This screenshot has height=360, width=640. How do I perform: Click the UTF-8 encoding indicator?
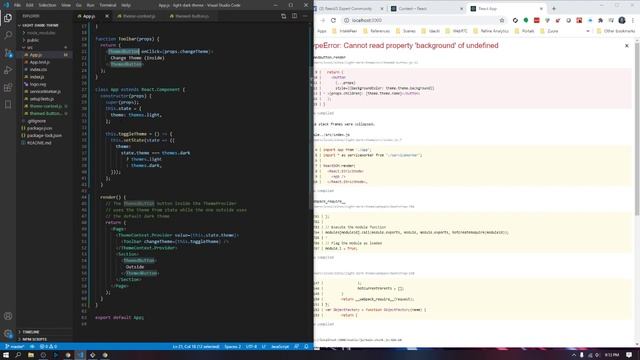pos(251,347)
